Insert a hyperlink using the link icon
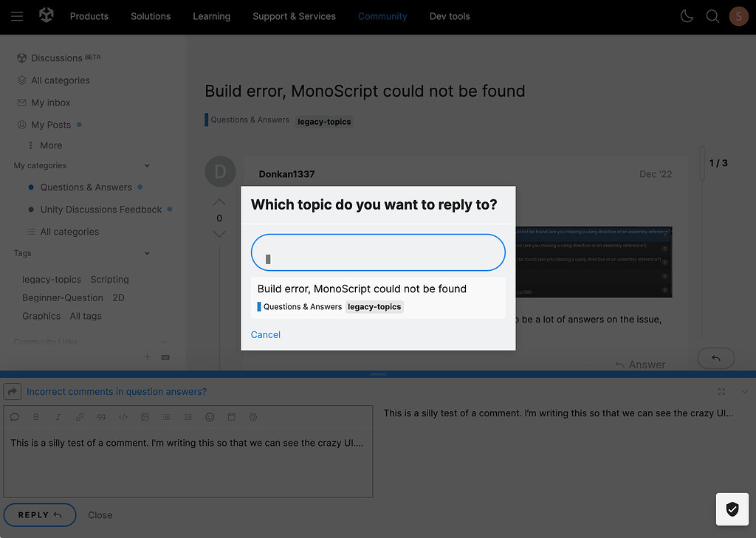Screen dimensions: 756x538 point(80,417)
